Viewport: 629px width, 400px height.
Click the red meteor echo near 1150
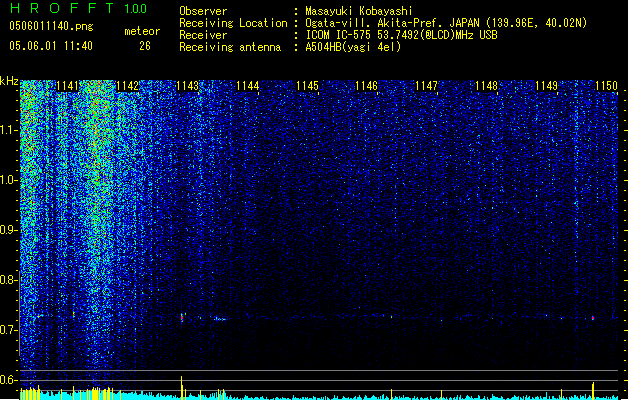pyautogui.click(x=593, y=318)
